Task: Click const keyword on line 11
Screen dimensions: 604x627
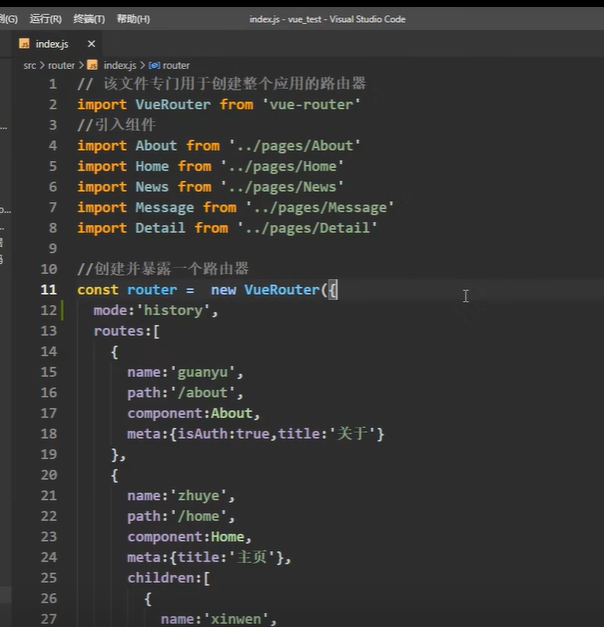Action: coord(98,290)
